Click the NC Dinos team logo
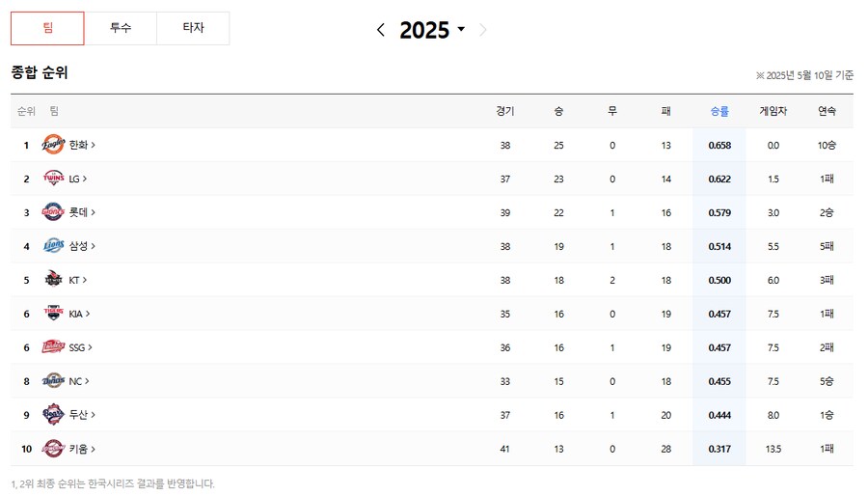The width and height of the screenshot is (868, 496). coord(53,381)
